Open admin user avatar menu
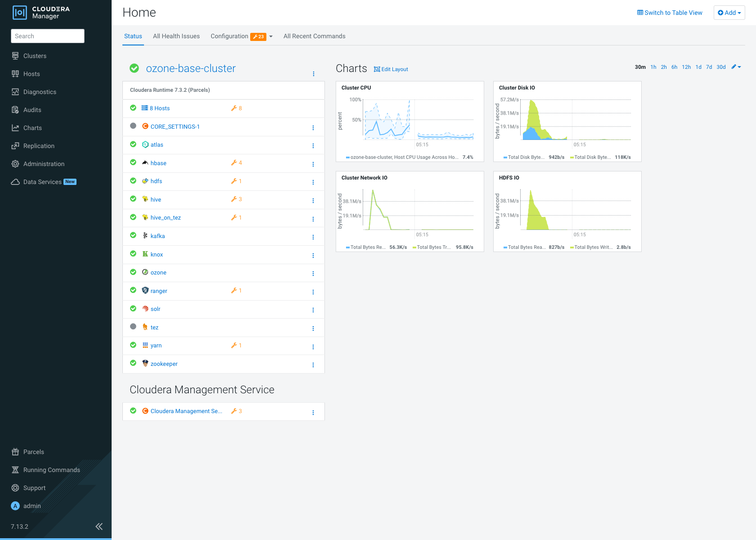756x540 pixels. pos(15,506)
